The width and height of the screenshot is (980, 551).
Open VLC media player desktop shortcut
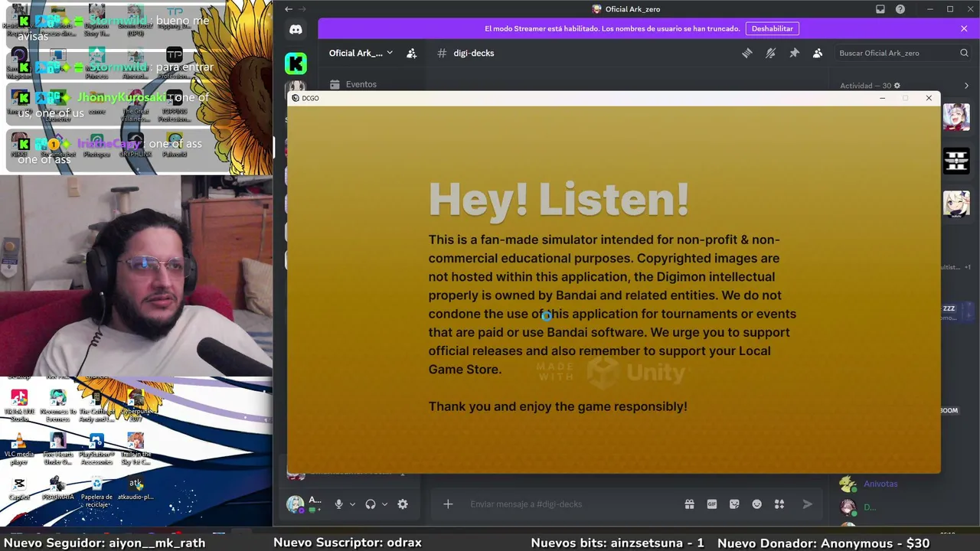pyautogui.click(x=19, y=449)
